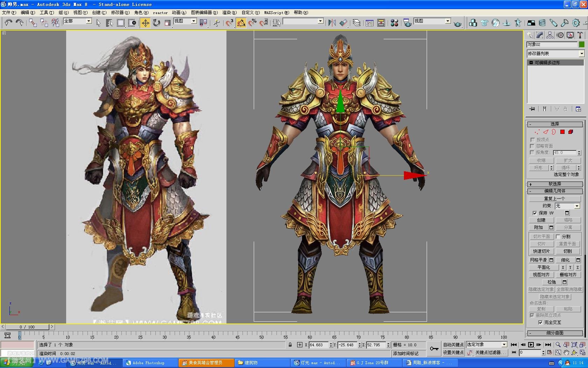Viewport: 588px width, 368px height.
Task: Select Polygon sub-object level icon
Action: [x=562, y=132]
